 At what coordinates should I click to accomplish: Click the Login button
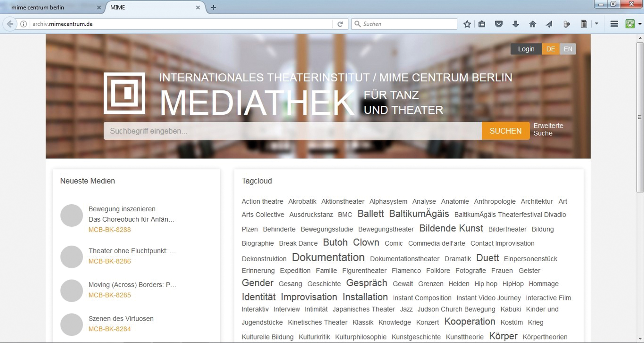coord(526,49)
